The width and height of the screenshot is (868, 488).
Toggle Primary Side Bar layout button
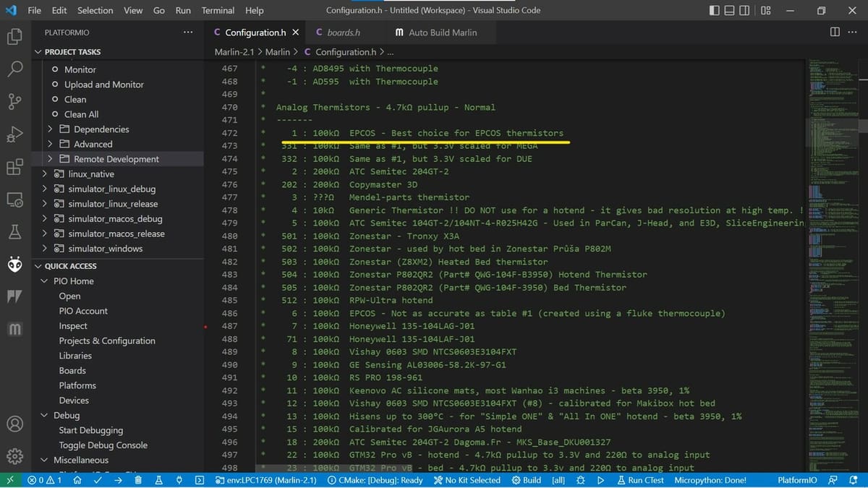[x=715, y=11]
